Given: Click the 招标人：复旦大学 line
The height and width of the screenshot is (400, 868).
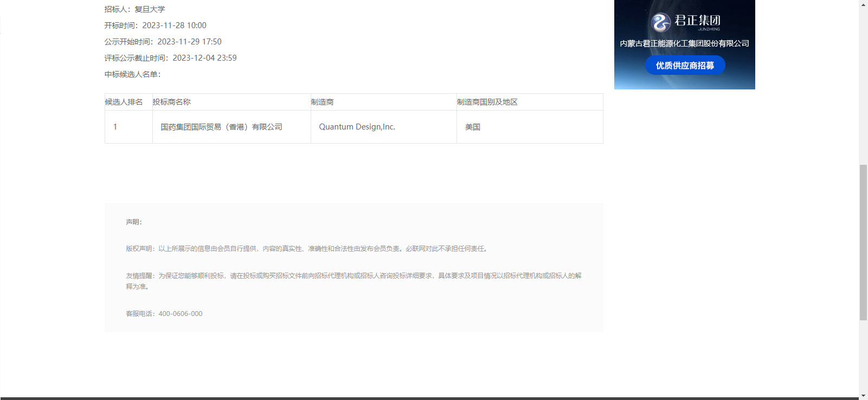Looking at the screenshot, I should (135, 9).
